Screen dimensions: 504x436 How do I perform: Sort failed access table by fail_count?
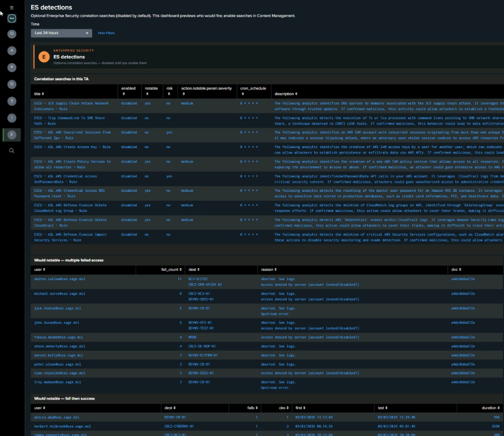tap(171, 269)
